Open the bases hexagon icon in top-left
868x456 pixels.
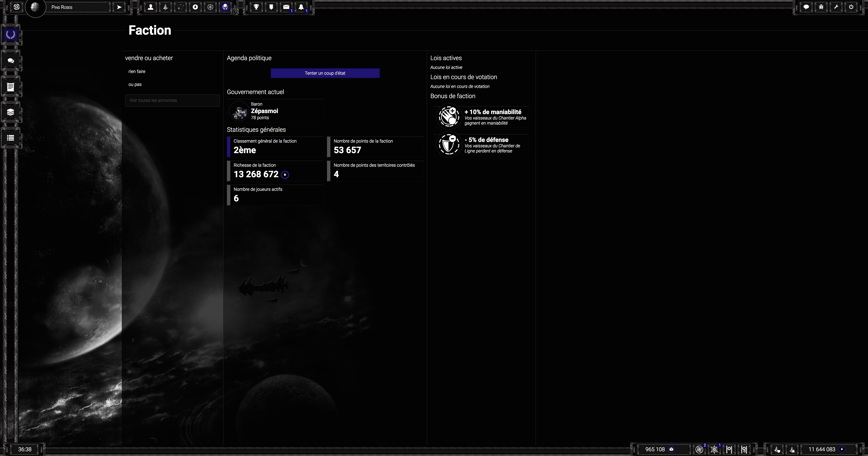coord(16,7)
